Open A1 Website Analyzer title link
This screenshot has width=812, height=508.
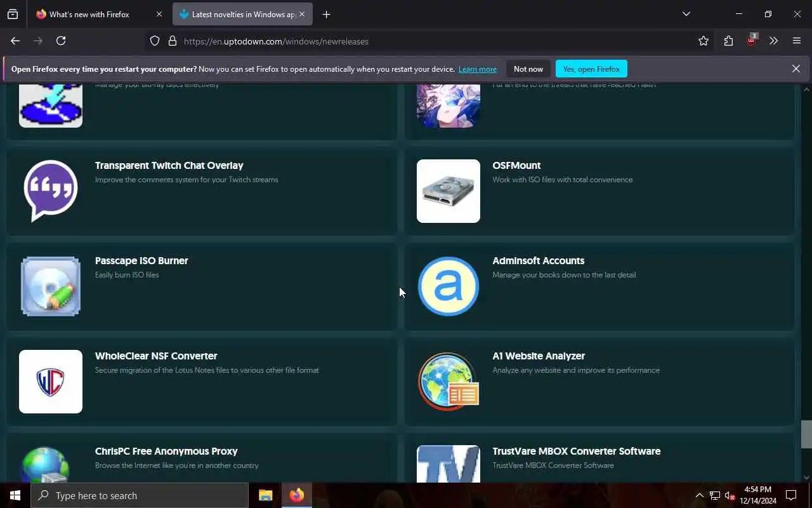539,356
